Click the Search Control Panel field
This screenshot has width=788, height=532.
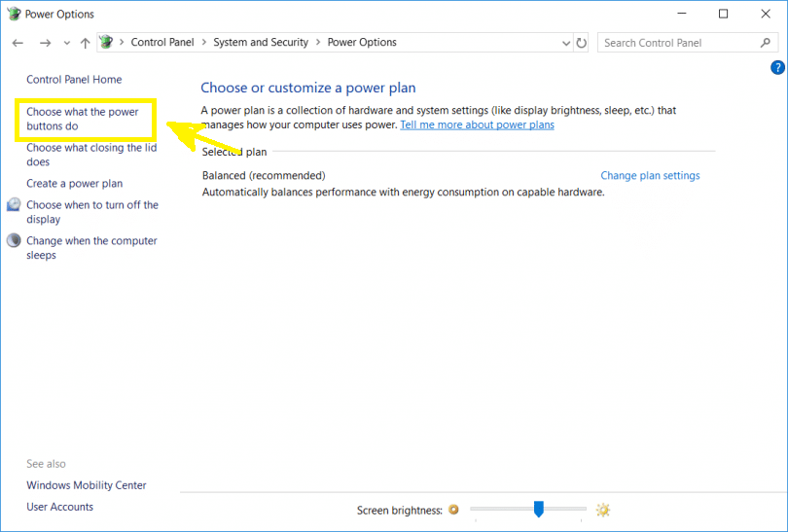click(x=688, y=43)
